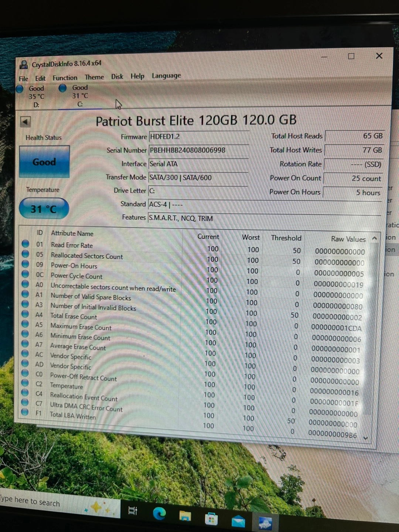Click the Standard field ACS-4
Screen dimensions: 399x532
(264, 205)
